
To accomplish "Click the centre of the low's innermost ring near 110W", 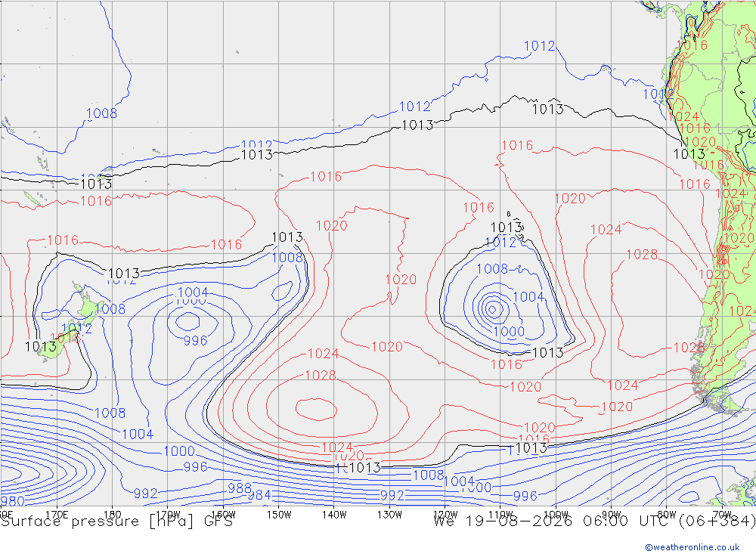I will (x=493, y=309).
